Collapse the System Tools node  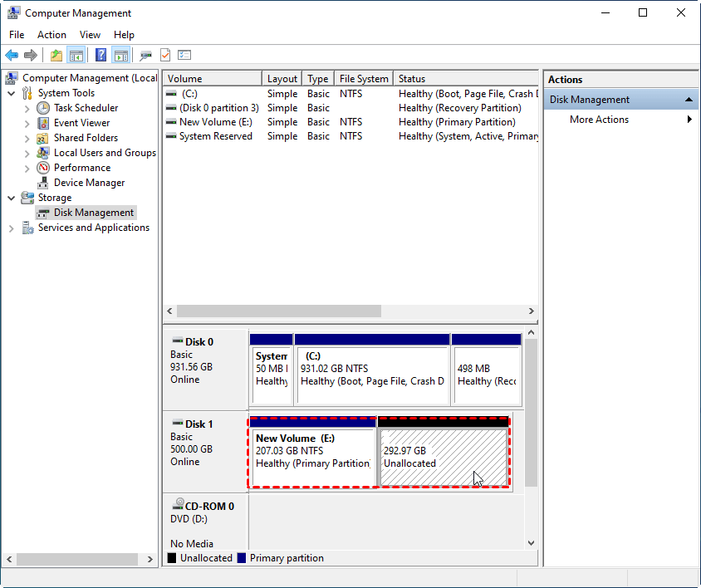point(12,94)
